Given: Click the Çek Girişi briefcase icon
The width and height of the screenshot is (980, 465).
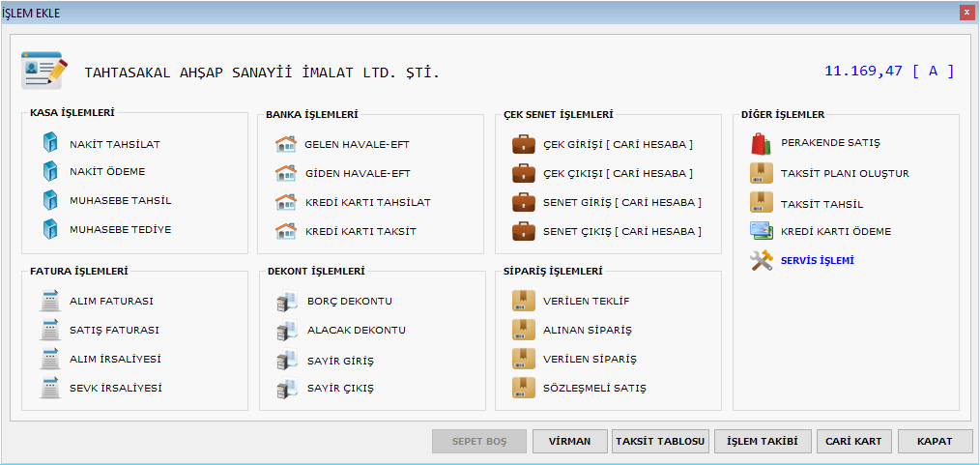Looking at the screenshot, I should point(524,144).
